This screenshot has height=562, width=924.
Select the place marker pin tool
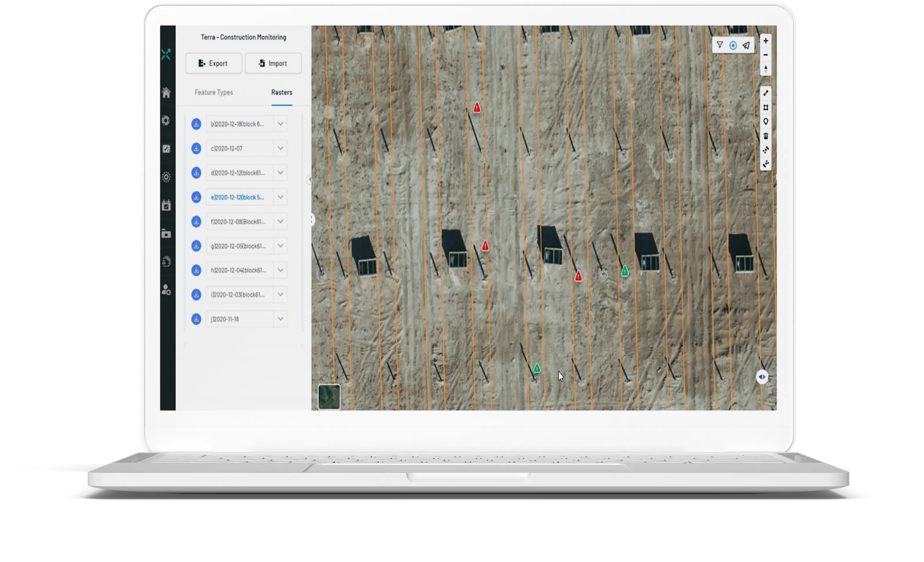click(766, 122)
